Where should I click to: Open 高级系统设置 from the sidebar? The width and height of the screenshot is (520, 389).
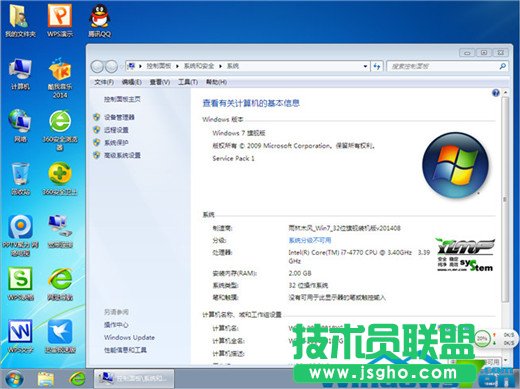122,155
